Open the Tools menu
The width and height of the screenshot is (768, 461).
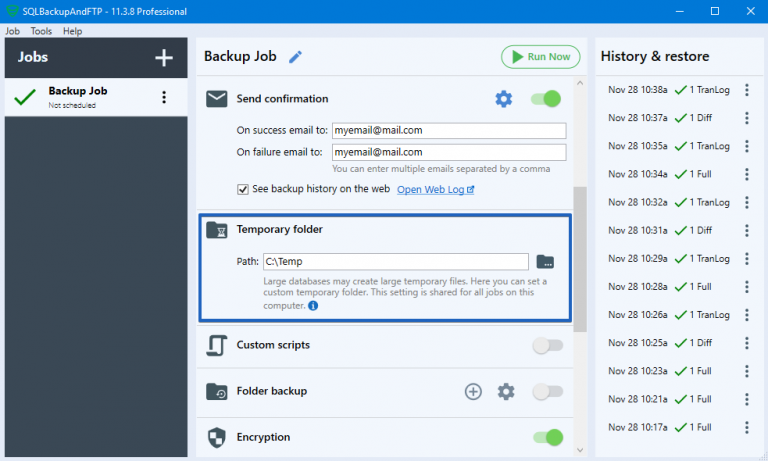tap(41, 31)
